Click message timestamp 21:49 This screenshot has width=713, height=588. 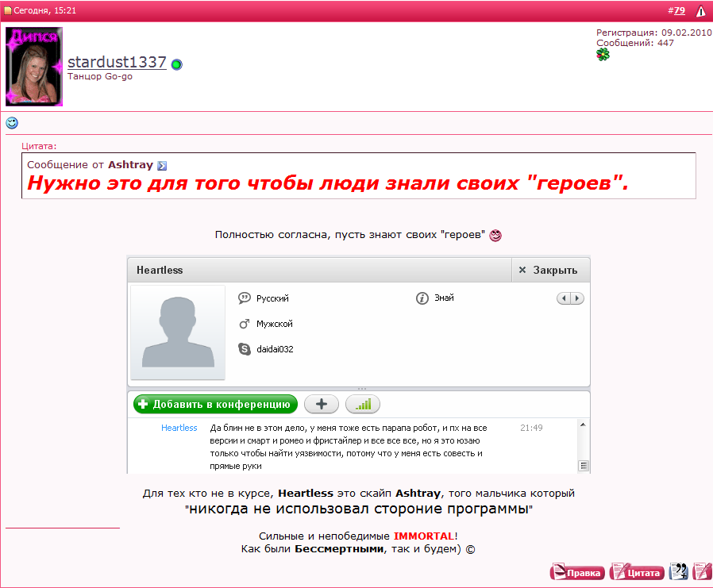click(x=531, y=428)
